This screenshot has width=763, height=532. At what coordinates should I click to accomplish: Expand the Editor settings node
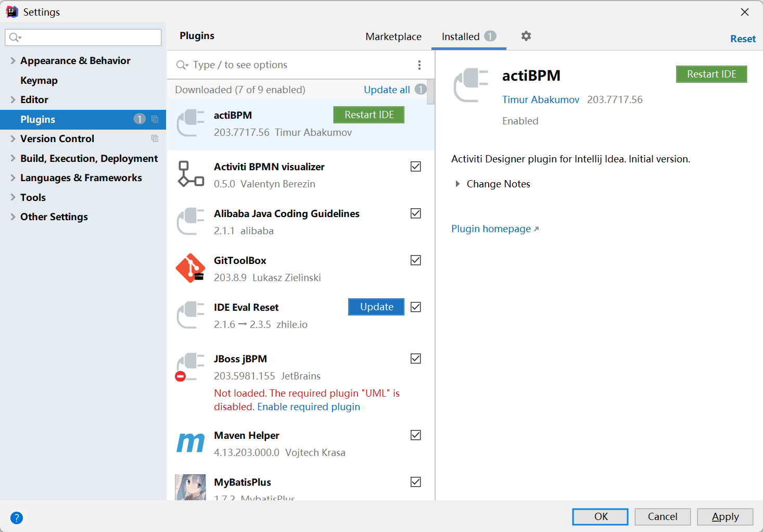coord(13,99)
